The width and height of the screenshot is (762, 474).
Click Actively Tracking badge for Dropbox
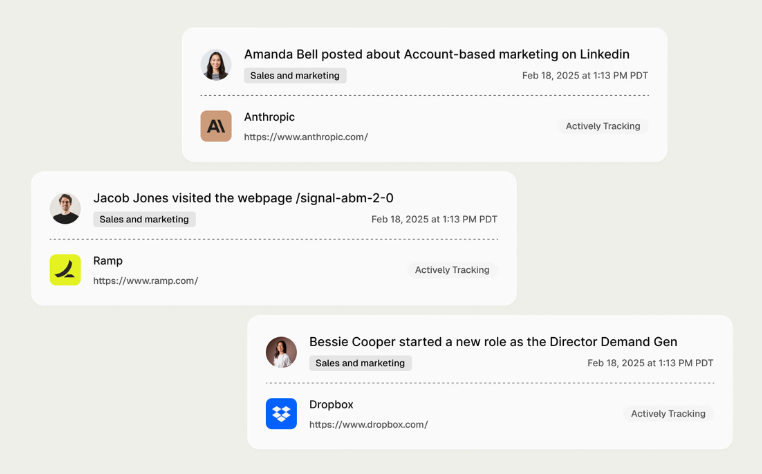[x=668, y=413]
